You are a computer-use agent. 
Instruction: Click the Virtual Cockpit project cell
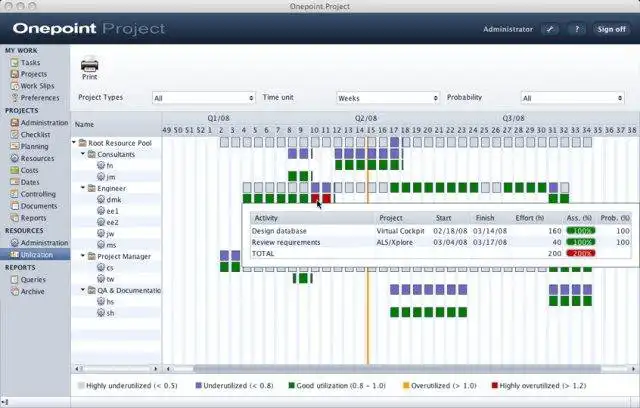coord(400,231)
